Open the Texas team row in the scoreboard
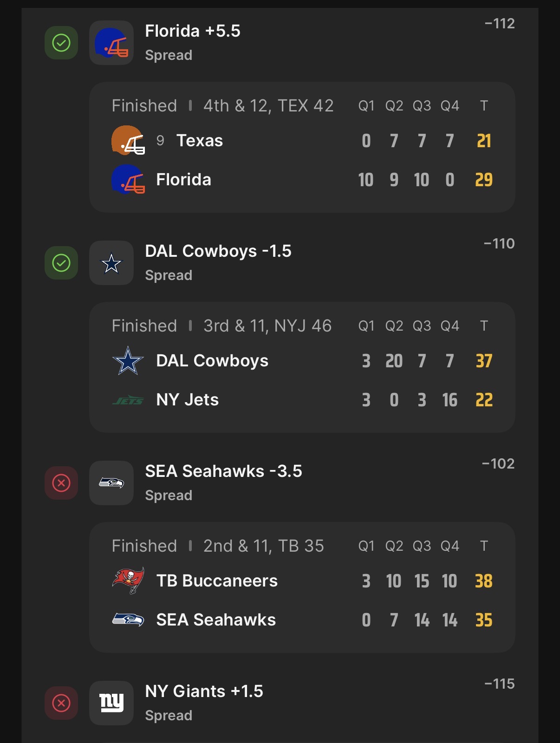 click(200, 141)
